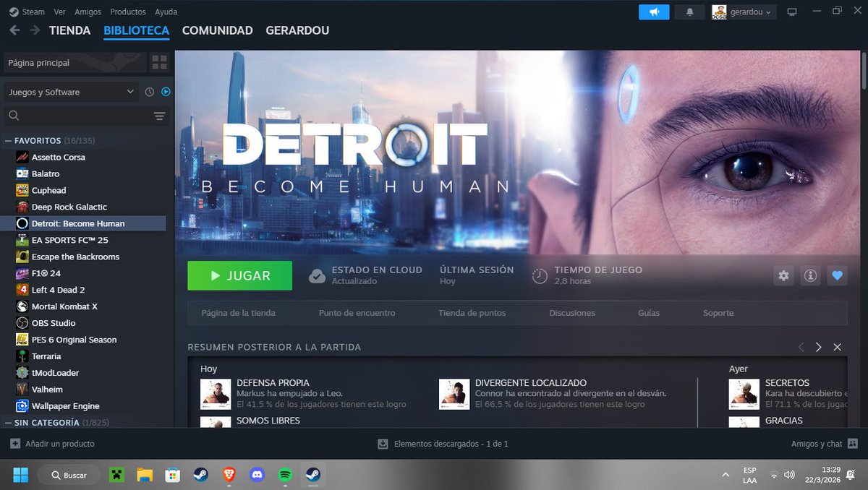
Task: Switch library to grid collections view
Action: tap(159, 63)
